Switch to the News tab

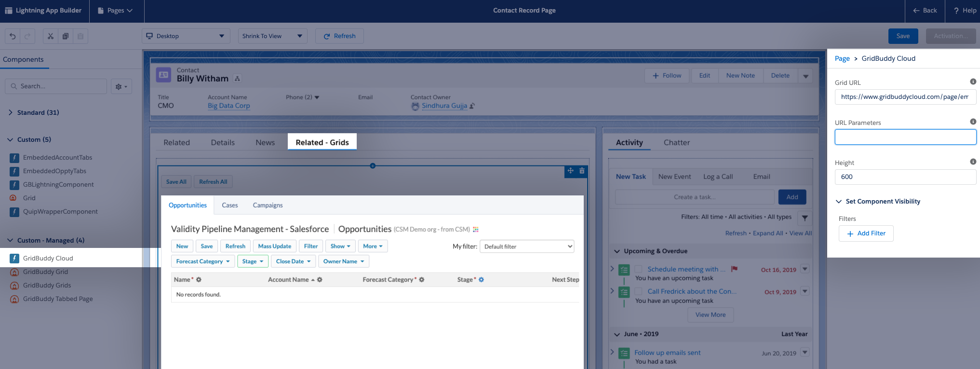[x=265, y=143]
